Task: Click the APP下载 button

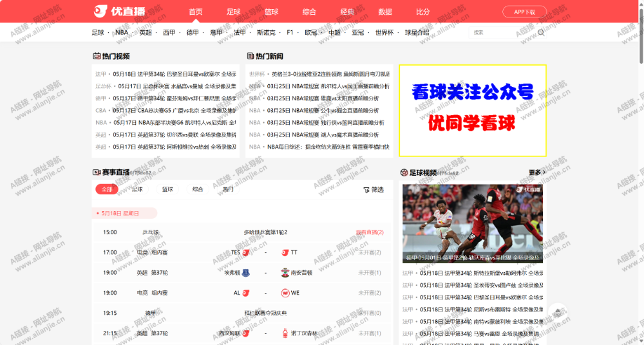Action: (524, 12)
